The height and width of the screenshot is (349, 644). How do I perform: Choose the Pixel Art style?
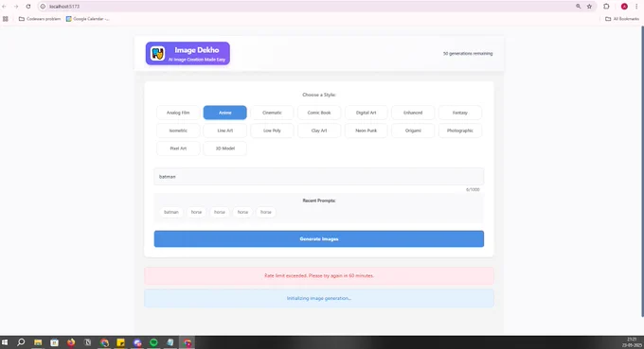click(178, 148)
